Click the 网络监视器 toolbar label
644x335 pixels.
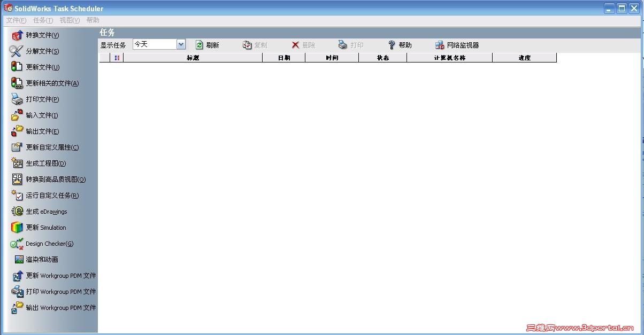coord(463,45)
